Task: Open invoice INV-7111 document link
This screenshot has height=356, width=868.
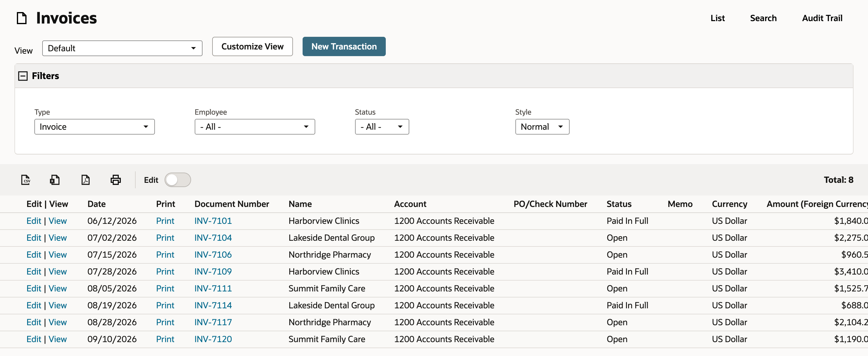Action: (x=213, y=288)
